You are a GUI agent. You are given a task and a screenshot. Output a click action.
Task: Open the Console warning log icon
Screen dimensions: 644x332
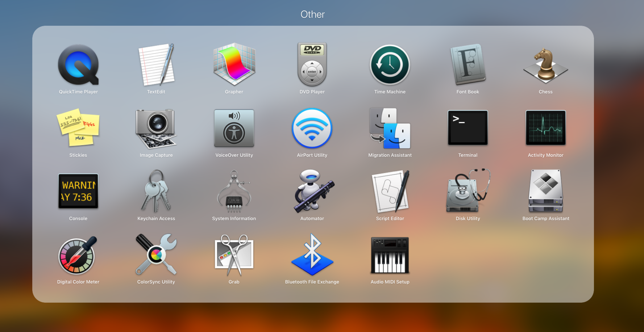[x=78, y=191]
